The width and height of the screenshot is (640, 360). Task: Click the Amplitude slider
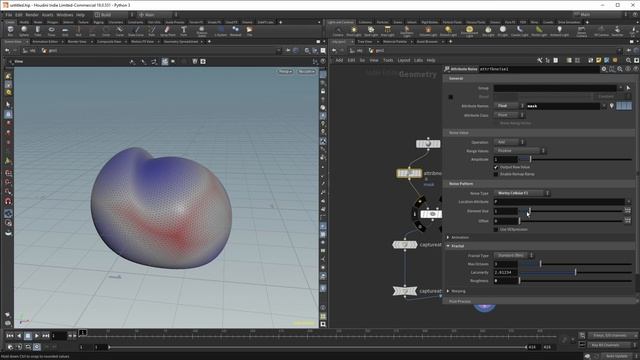tap(576, 160)
